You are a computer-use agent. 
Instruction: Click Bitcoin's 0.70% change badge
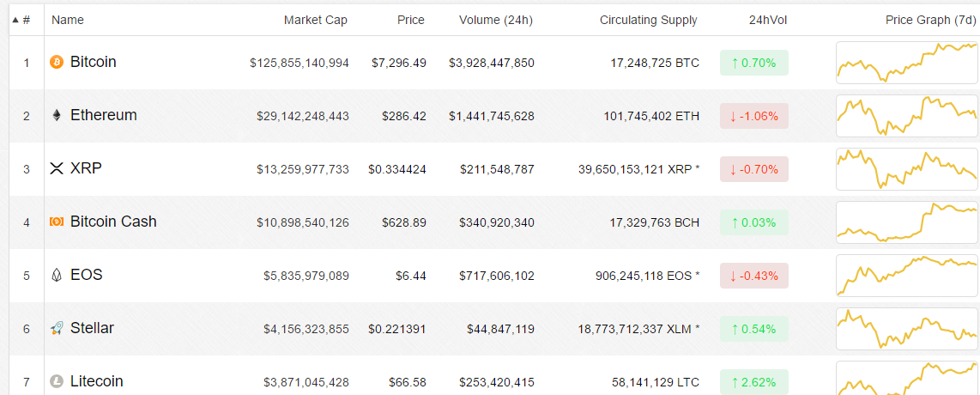pyautogui.click(x=753, y=63)
